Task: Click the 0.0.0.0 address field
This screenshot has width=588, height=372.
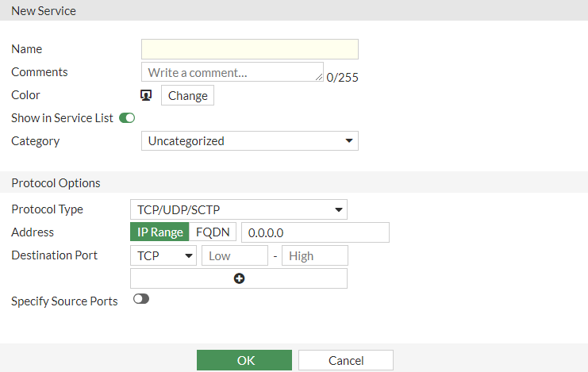Action: click(315, 232)
